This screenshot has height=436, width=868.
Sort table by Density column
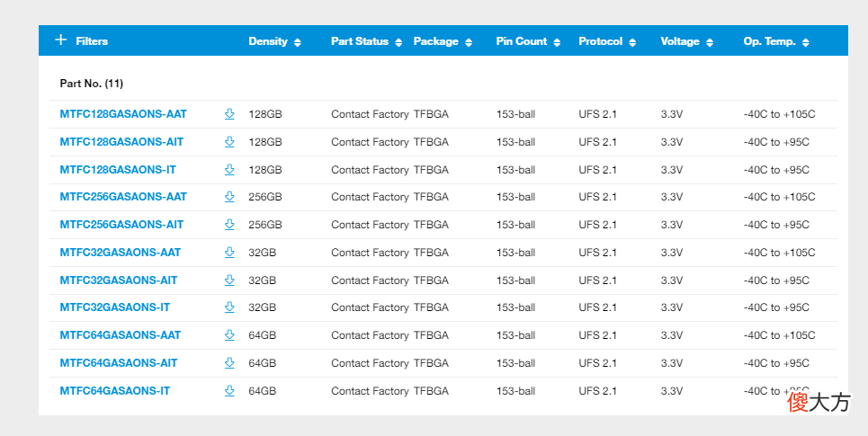(x=274, y=41)
